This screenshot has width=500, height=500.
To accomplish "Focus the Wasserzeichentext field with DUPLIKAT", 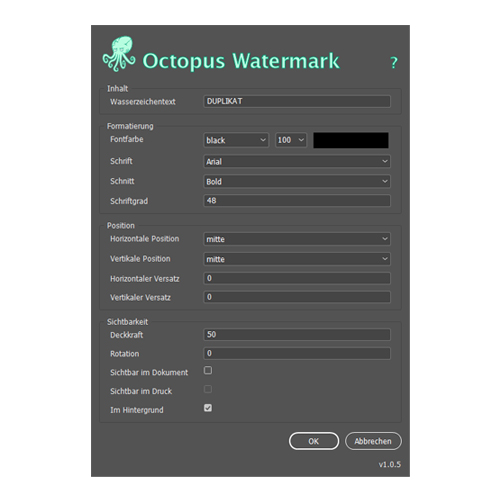I will 297,101.
